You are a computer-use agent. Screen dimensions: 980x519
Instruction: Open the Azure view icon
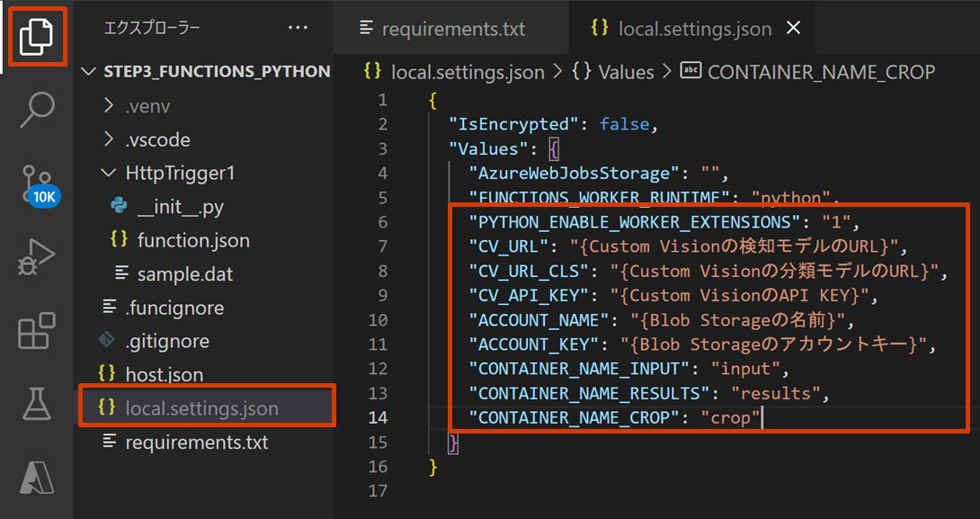click(x=37, y=477)
